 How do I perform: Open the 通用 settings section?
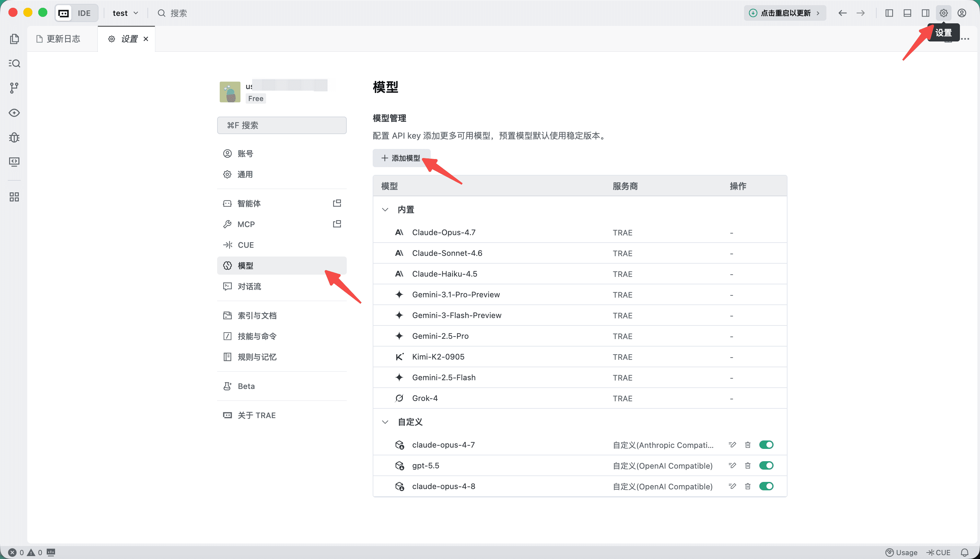pos(282,174)
